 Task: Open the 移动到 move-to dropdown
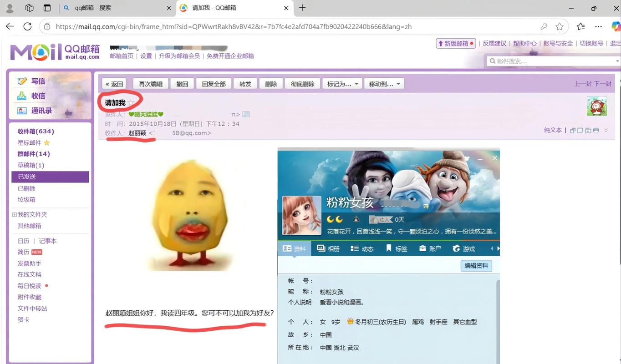coord(384,83)
